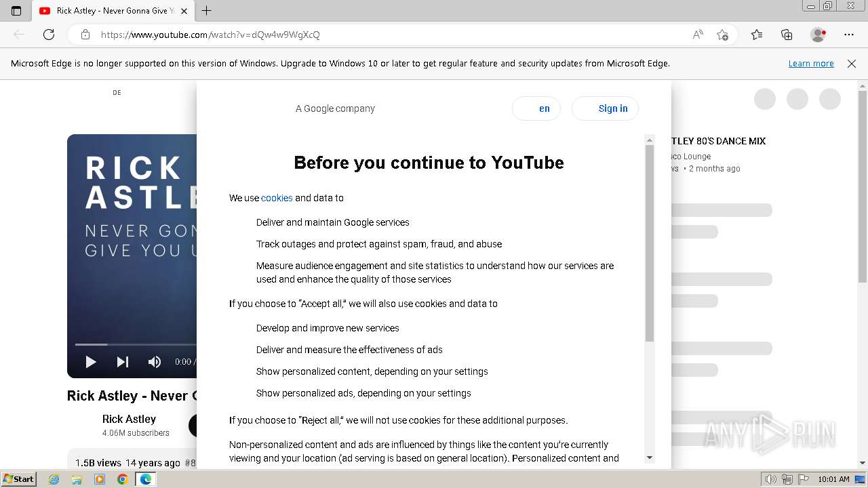Open the media player taskbar icon
The image size is (868, 488).
100,479
